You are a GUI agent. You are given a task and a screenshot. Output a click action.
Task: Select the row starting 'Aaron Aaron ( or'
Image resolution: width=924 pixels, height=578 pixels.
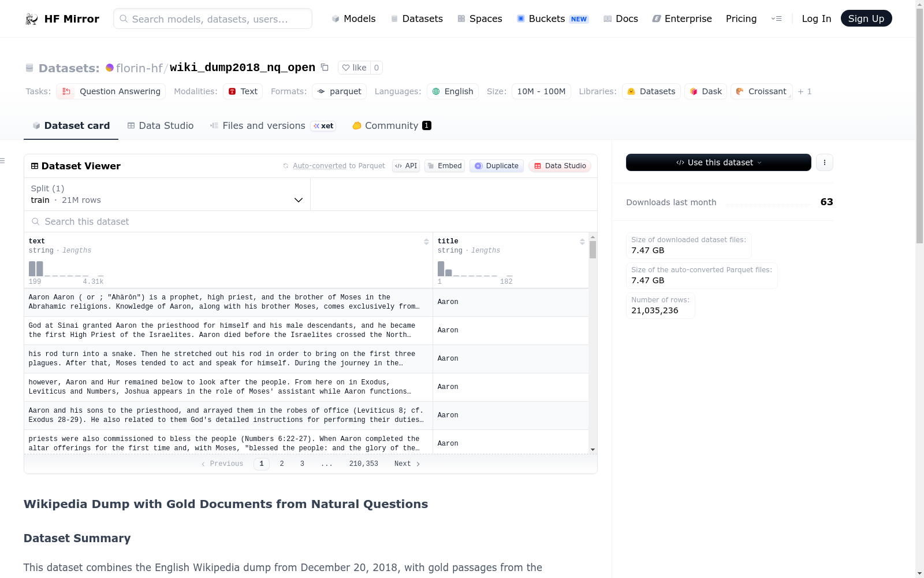point(306,302)
